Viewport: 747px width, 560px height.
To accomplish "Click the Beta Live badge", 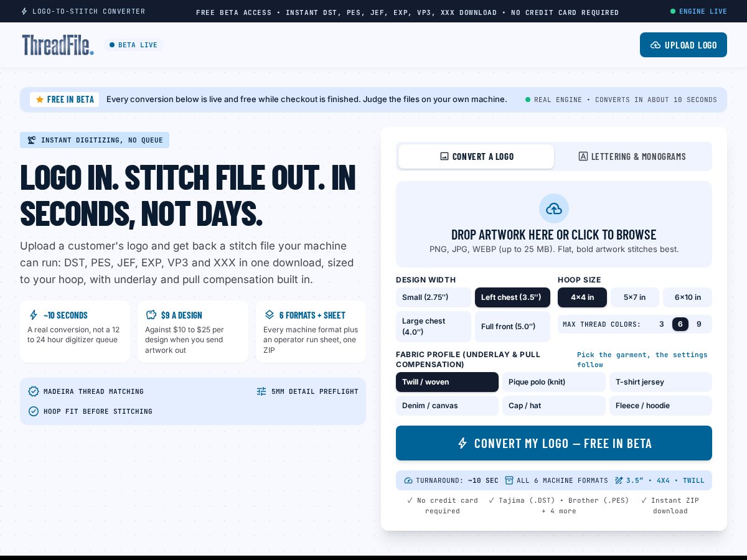I will (x=133, y=45).
